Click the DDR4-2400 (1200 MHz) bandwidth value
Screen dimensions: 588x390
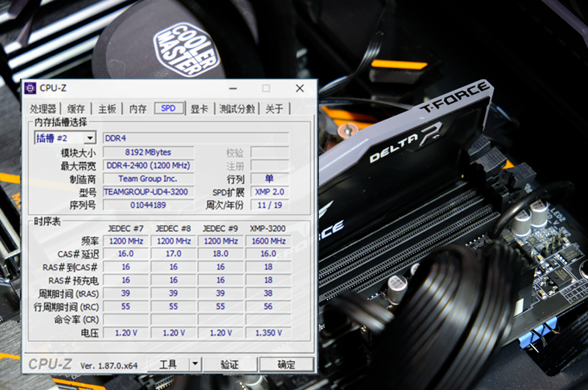pos(148,165)
